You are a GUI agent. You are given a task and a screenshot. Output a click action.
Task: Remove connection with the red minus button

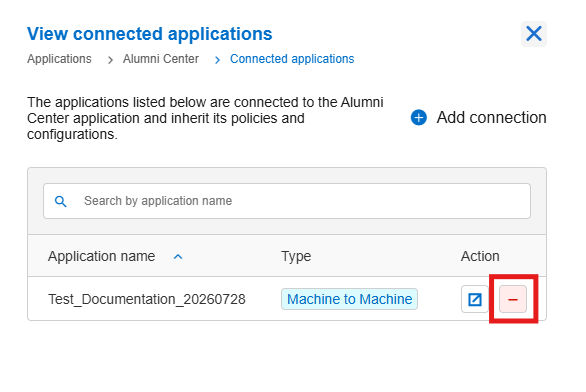[x=513, y=299]
